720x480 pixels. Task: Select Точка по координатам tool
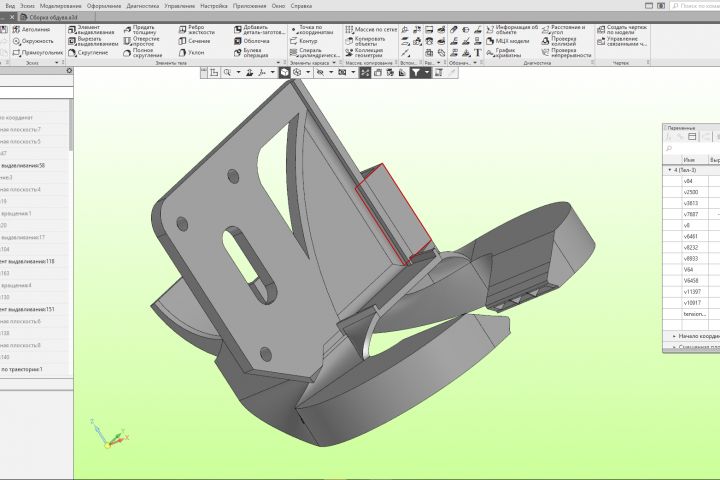click(x=312, y=30)
